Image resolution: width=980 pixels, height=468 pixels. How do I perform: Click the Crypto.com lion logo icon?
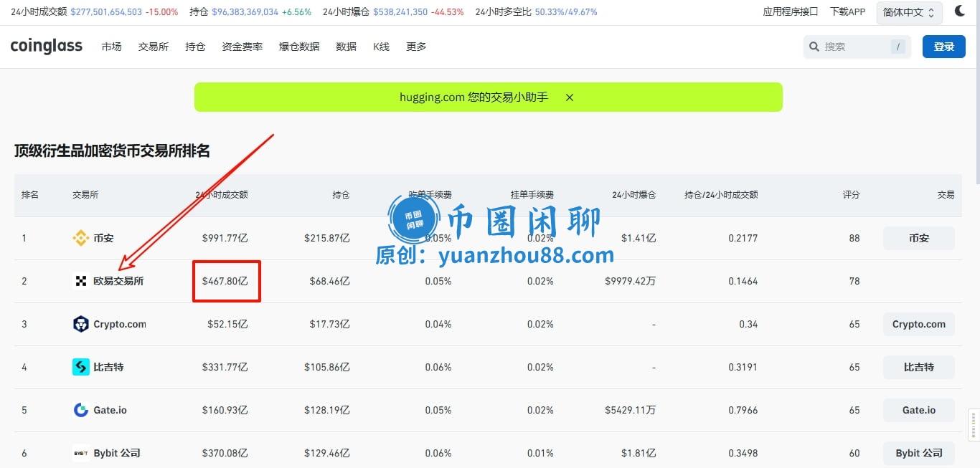point(81,324)
